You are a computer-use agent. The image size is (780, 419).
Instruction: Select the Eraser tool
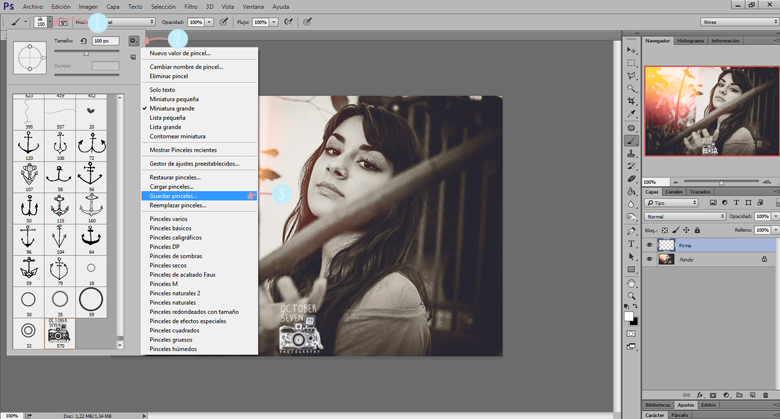tap(631, 179)
